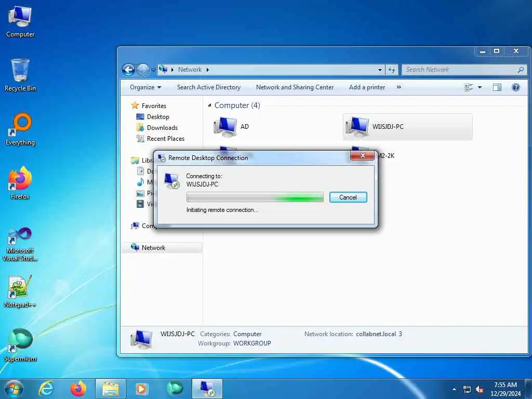Collapse the Computer (4) group
Screen dimensions: 532x399
tap(209, 105)
